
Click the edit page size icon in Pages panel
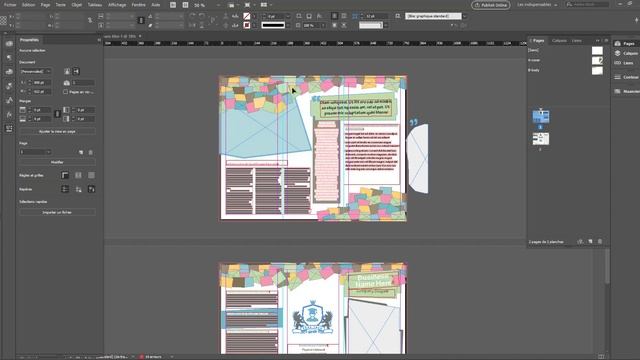(x=580, y=242)
